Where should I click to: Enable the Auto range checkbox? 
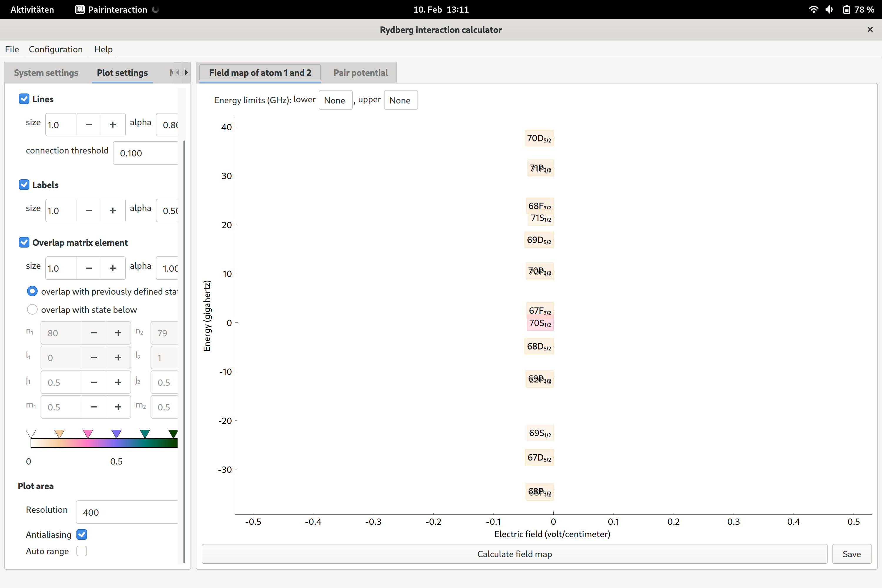tap(82, 551)
